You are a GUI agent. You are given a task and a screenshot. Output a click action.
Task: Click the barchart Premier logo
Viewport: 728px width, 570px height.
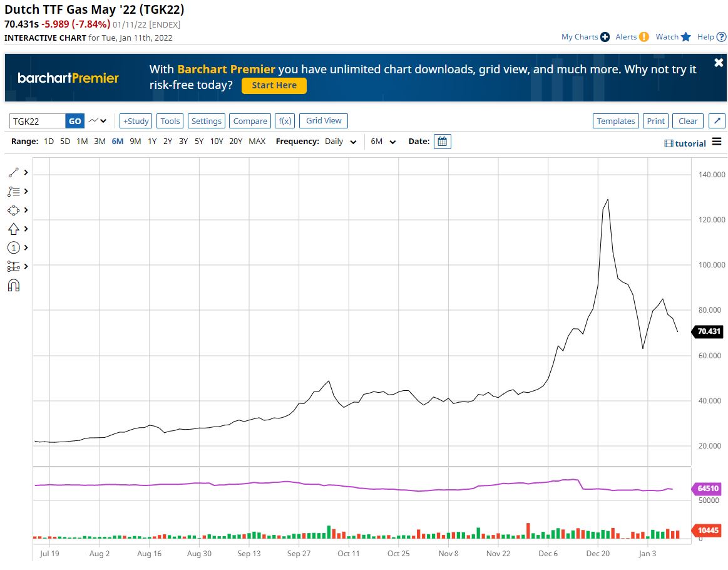(x=68, y=78)
